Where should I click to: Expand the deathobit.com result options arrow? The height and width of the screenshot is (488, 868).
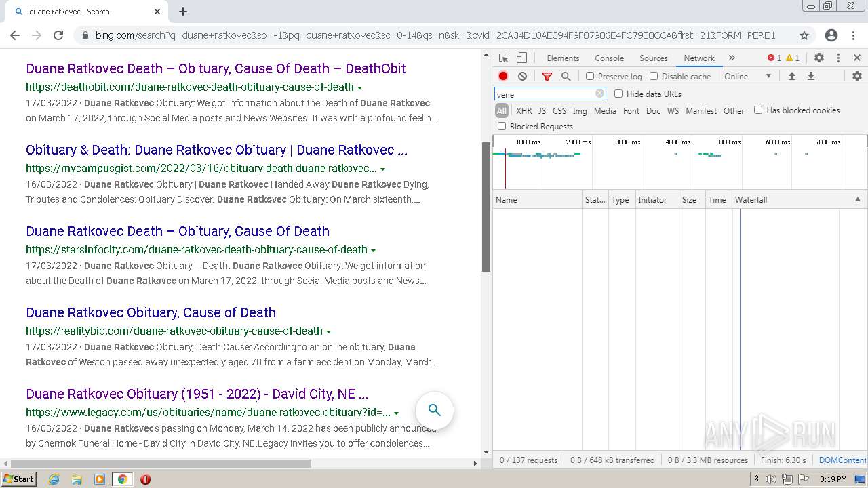pos(359,88)
